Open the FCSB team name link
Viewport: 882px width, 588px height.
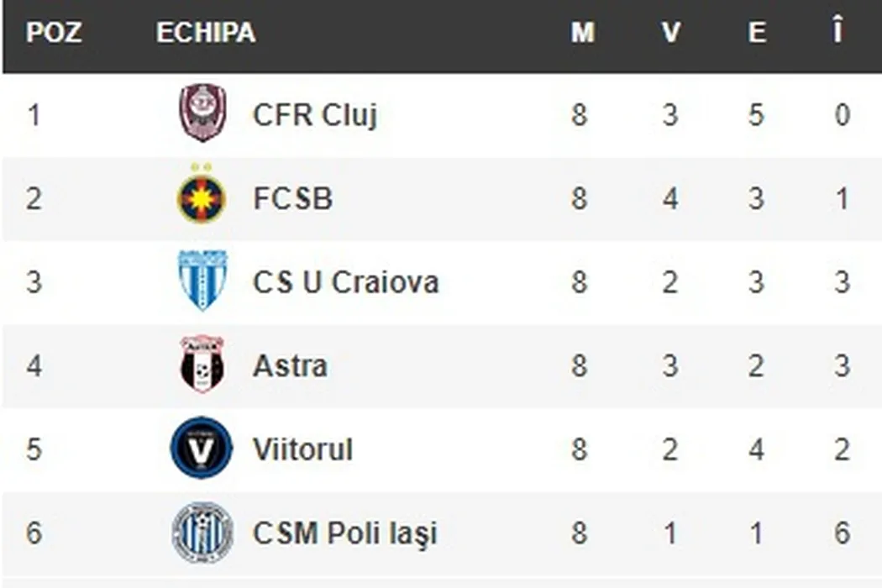[292, 199]
